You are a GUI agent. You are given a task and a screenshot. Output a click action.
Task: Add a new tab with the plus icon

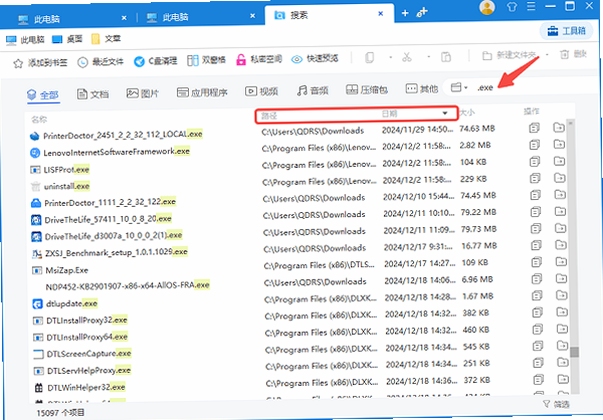coord(405,13)
